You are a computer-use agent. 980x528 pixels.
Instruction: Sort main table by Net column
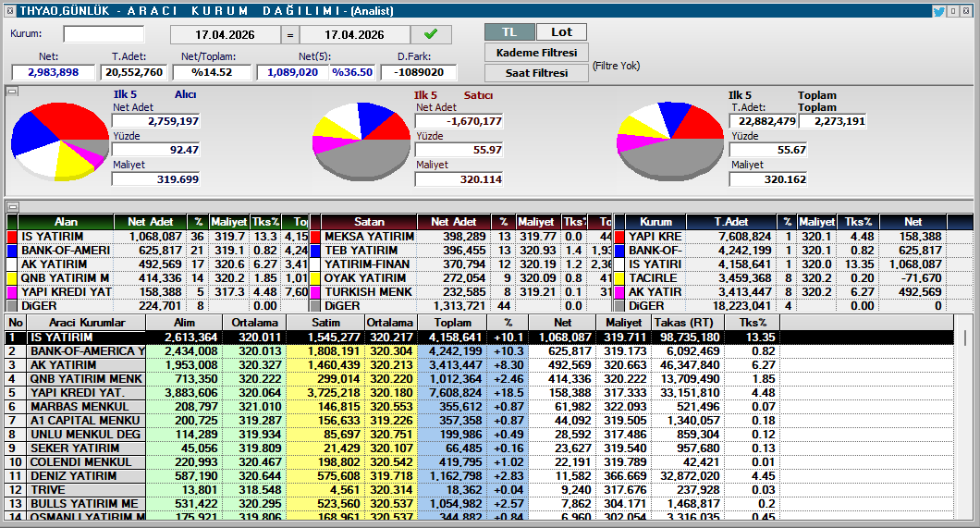point(562,323)
